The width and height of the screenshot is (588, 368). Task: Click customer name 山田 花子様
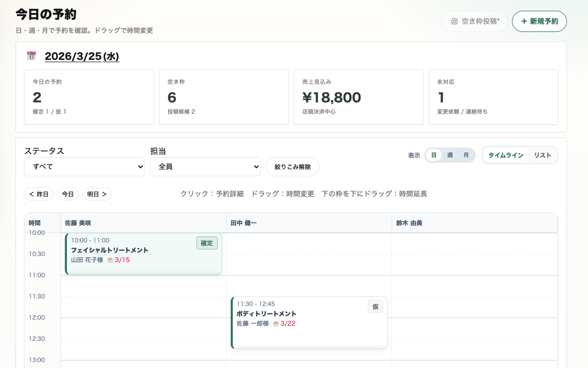[87, 260]
